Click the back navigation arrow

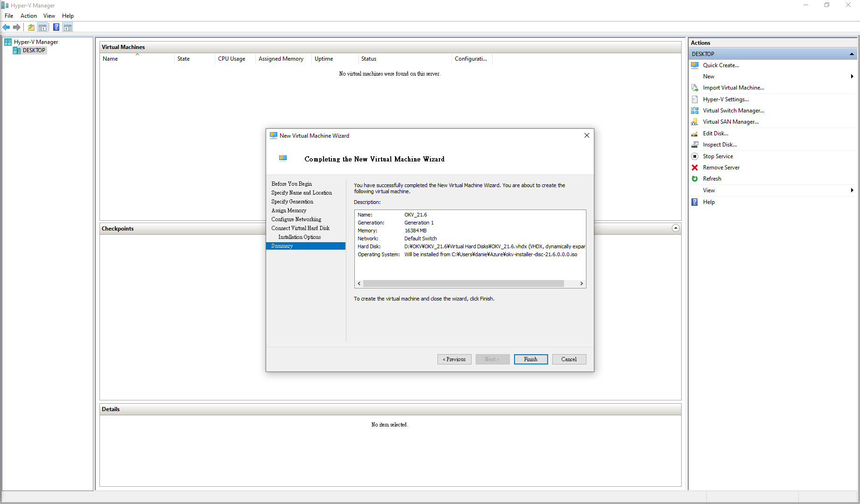(x=6, y=27)
